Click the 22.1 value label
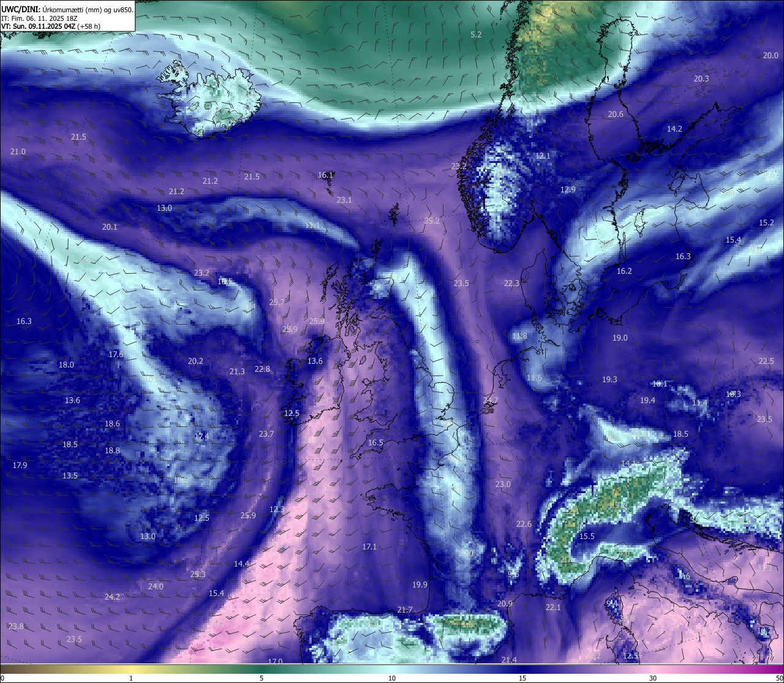This screenshot has height=683, width=784. [x=553, y=608]
